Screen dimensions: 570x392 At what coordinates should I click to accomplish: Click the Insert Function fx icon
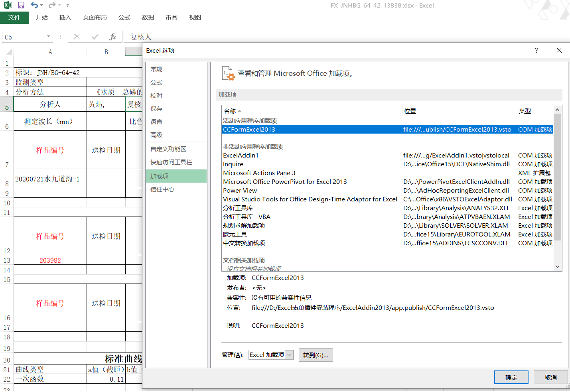coord(113,37)
